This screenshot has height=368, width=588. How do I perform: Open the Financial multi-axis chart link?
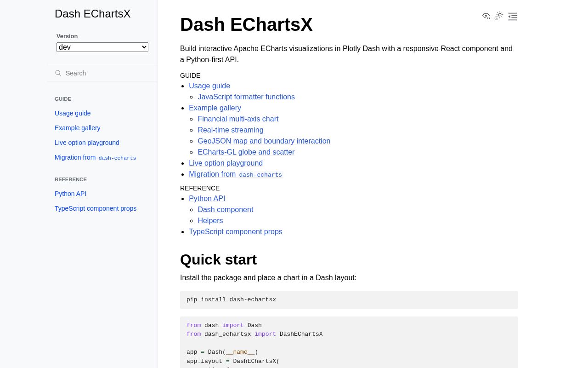pos(238,119)
